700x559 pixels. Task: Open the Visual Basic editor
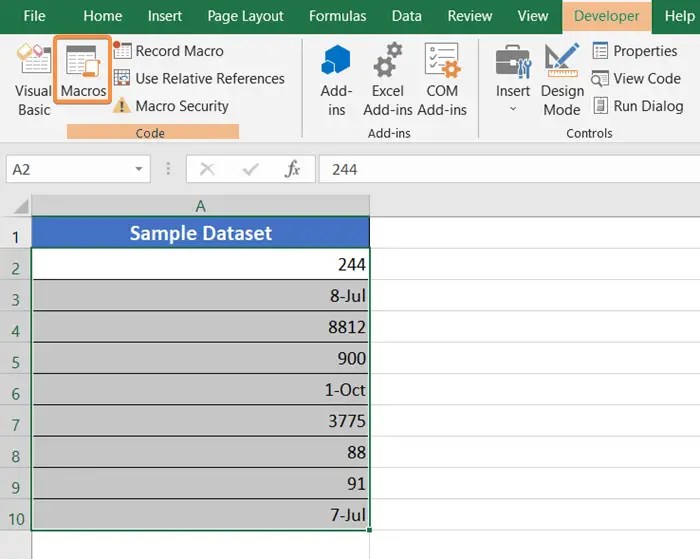point(34,79)
